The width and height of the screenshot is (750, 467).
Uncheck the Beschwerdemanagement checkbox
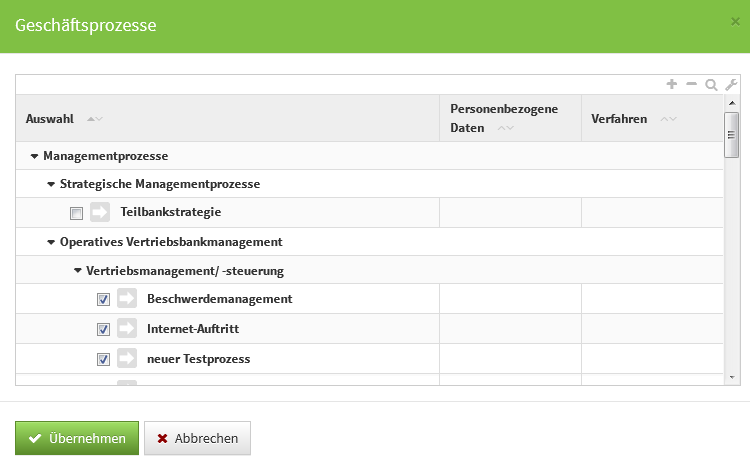103,300
